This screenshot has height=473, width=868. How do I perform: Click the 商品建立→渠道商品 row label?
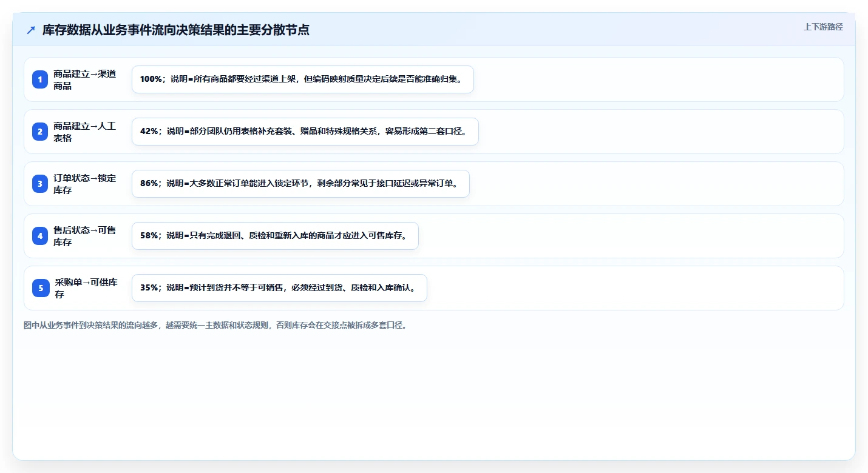[84, 79]
